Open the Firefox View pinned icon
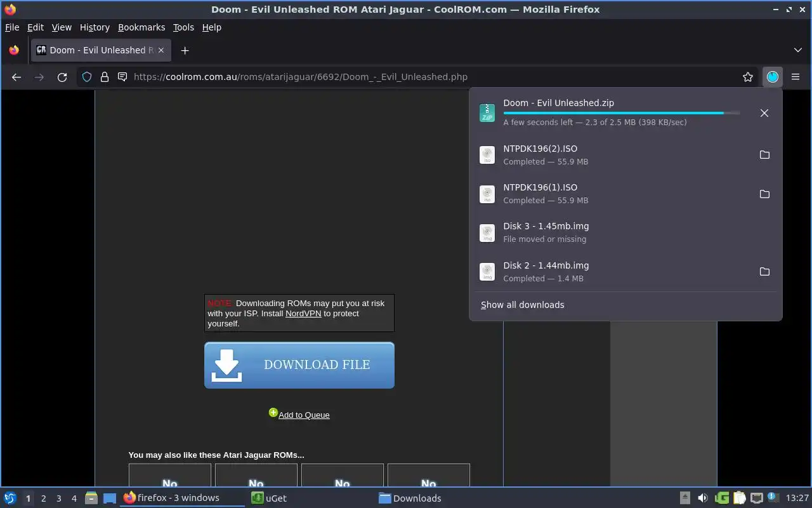The image size is (812, 508). point(14,50)
